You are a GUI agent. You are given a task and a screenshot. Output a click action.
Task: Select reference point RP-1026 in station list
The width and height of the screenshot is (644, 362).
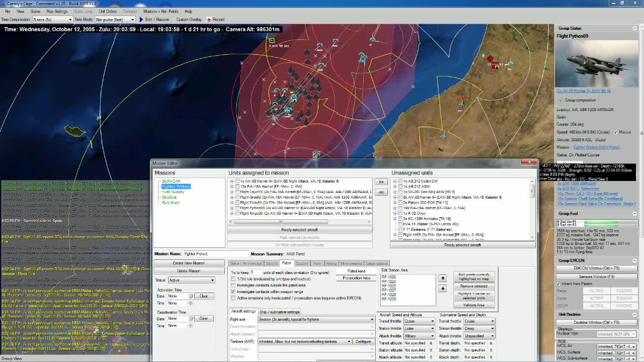pos(388,277)
